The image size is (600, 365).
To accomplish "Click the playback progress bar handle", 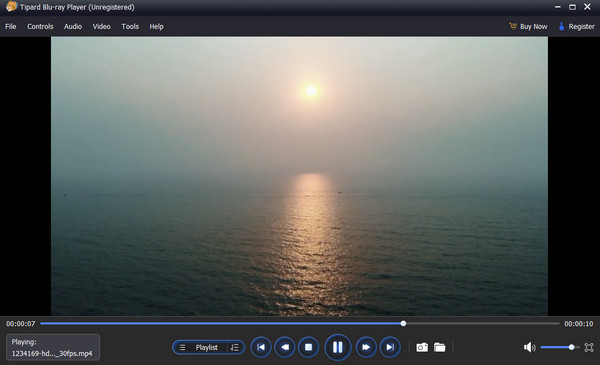I will (x=403, y=324).
